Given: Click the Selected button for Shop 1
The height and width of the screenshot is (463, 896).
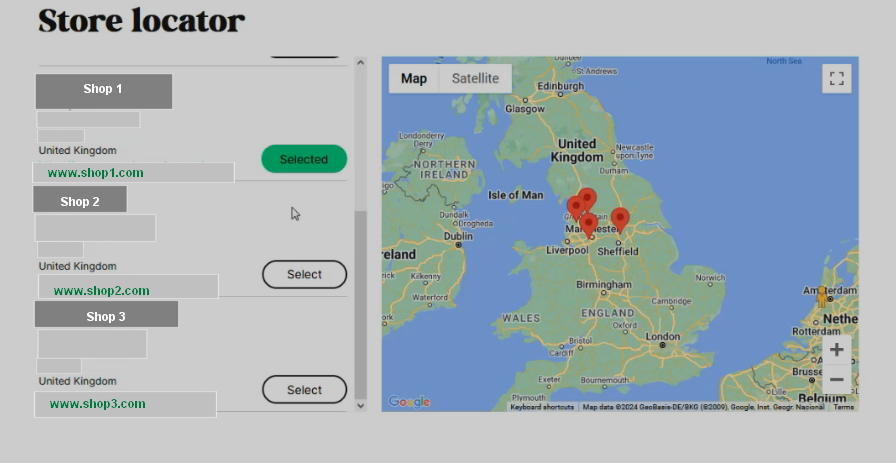Looking at the screenshot, I should 304,159.
